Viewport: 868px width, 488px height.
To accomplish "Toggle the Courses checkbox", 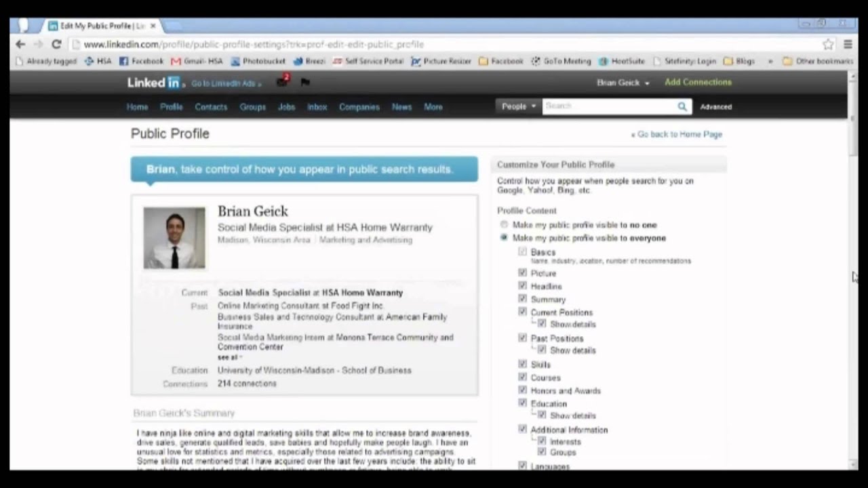I will click(522, 377).
